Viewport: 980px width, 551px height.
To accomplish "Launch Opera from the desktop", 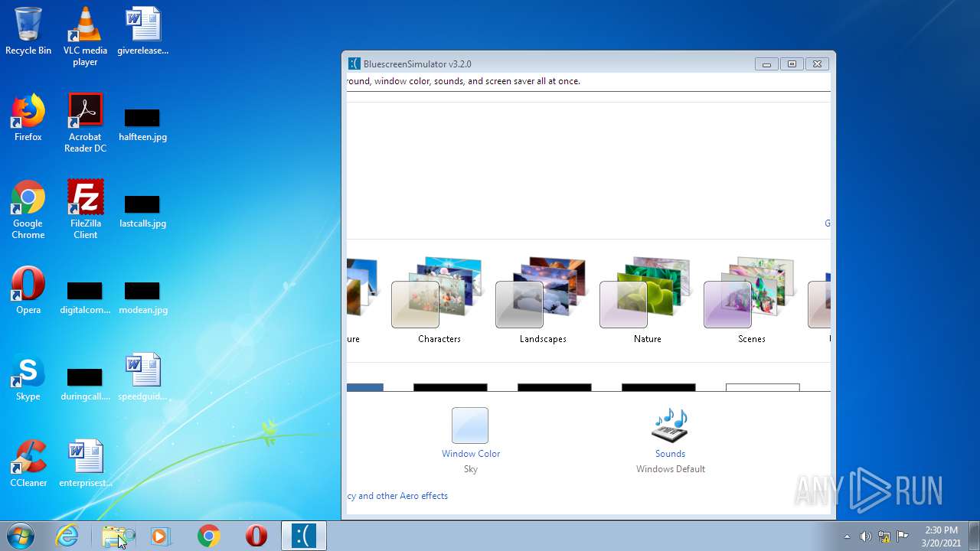I will pos(28,290).
